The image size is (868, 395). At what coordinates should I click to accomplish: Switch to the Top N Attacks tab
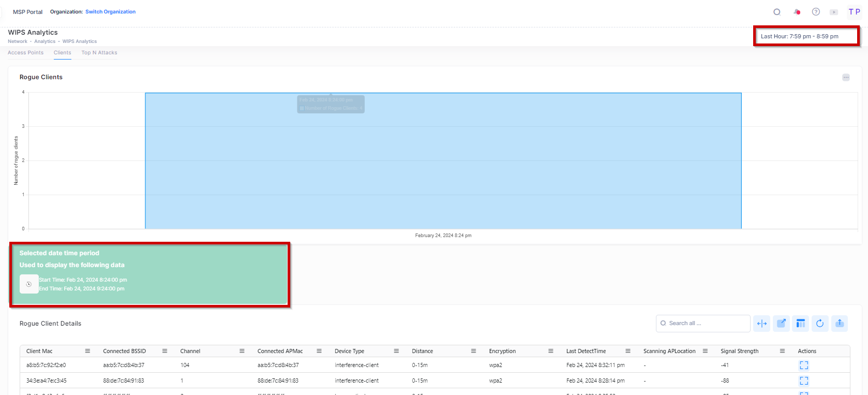(99, 53)
